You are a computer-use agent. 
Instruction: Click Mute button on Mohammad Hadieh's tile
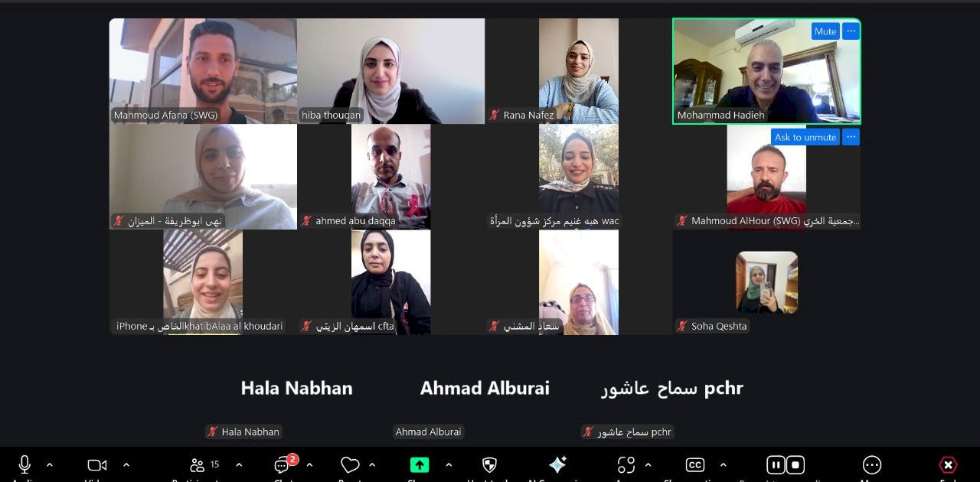[x=825, y=31]
